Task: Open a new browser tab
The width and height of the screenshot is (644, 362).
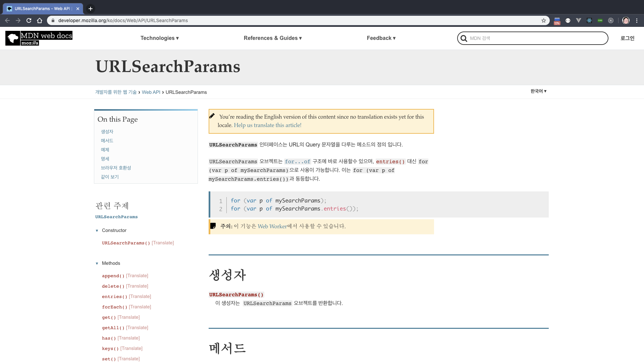Action: (91, 9)
